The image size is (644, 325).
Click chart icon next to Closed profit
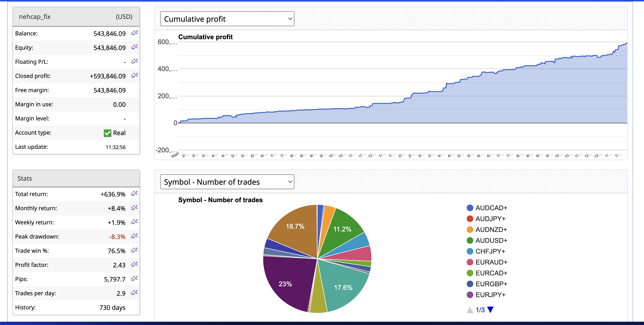click(x=135, y=75)
